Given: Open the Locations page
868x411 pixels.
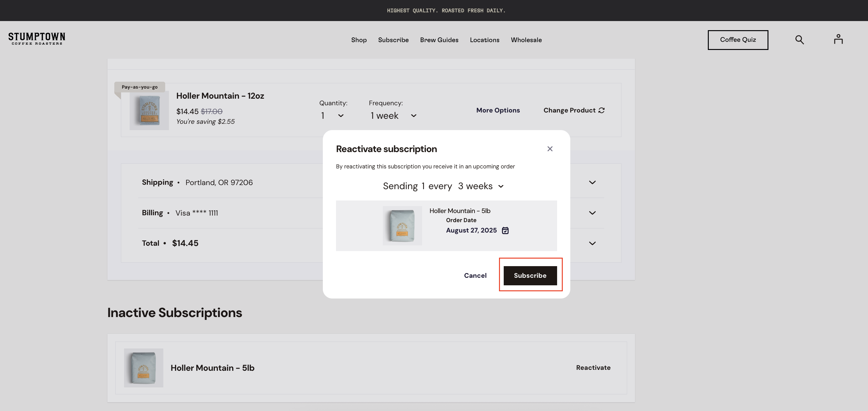Looking at the screenshot, I should [485, 40].
